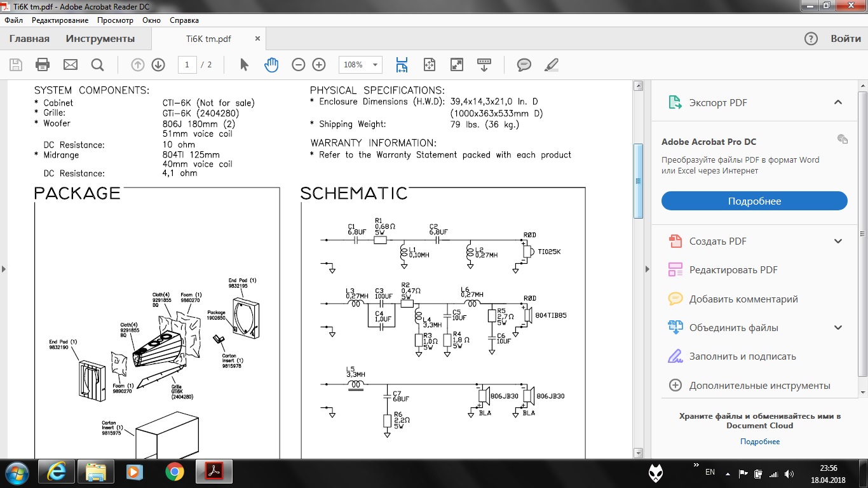Screen dimensions: 868x488
Task: Click the blue Подробнее button
Action: 754,201
